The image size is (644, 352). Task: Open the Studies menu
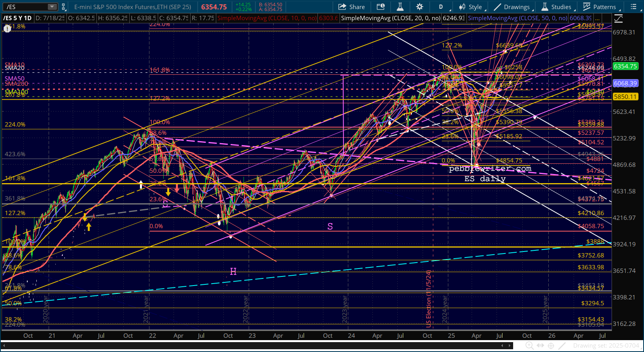point(556,7)
